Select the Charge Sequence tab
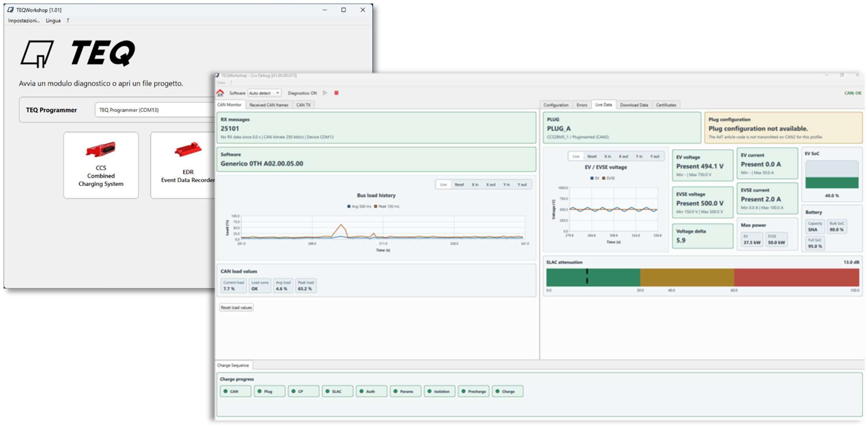Viewport: 868px width, 429px height. 233,365
